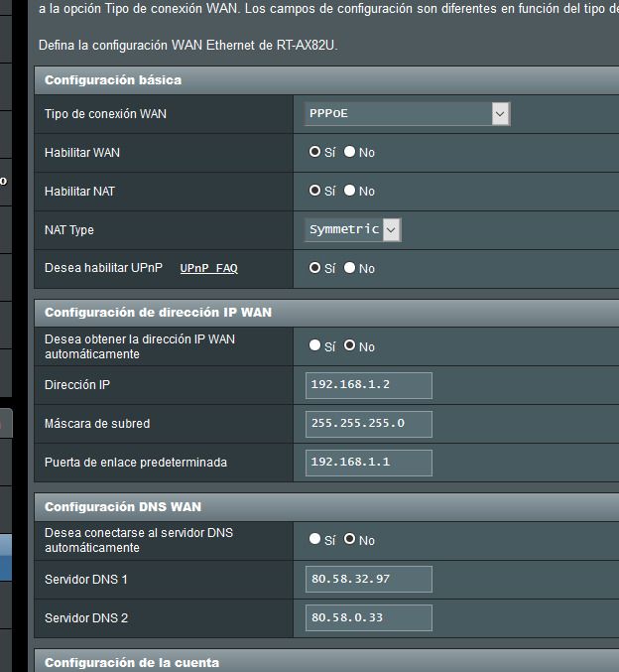Select No for Habilitar NAT

click(x=350, y=192)
